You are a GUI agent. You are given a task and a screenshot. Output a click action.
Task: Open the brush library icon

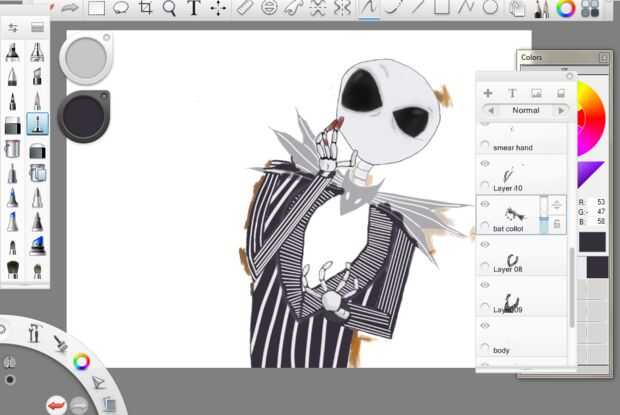coord(37,27)
